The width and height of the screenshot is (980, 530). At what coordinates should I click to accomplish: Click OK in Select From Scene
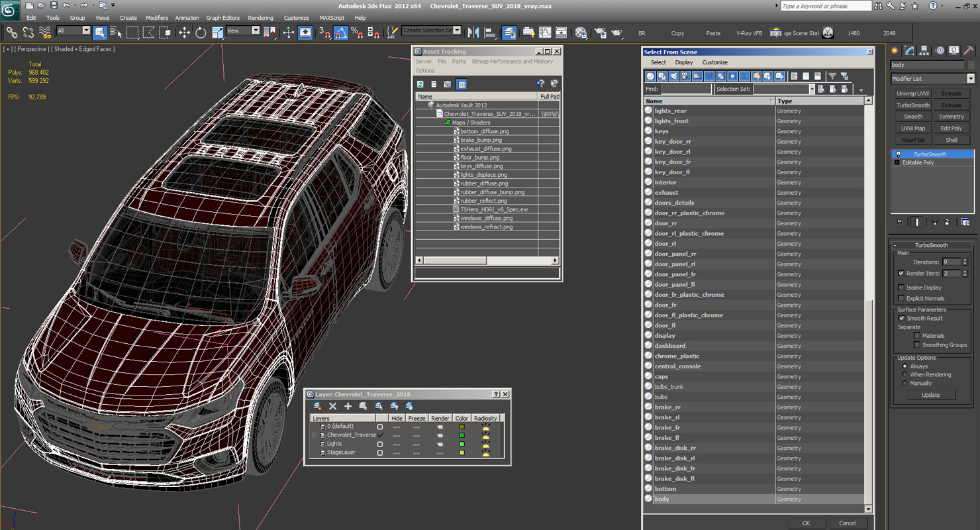coord(806,523)
